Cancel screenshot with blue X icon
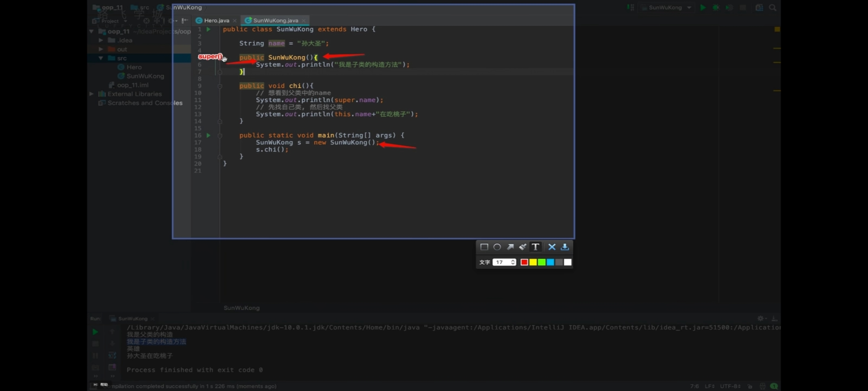This screenshot has height=391, width=868. click(552, 247)
